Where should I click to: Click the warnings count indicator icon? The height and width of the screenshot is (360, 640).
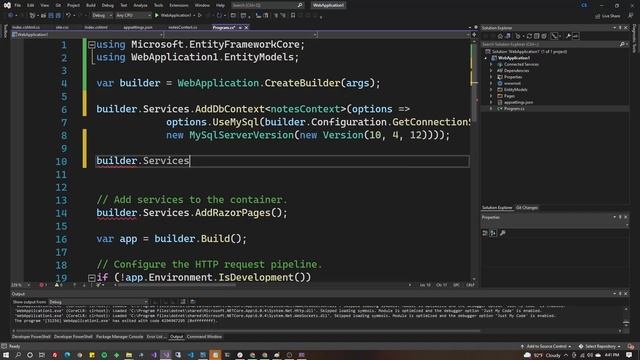(58, 285)
